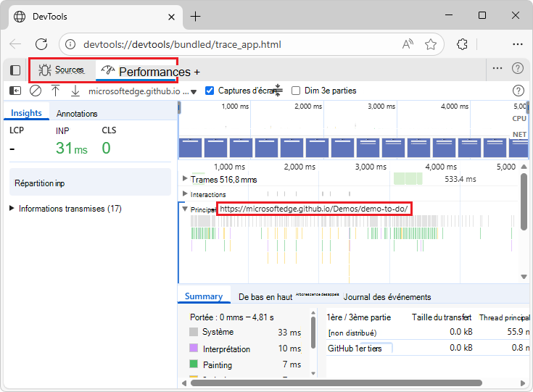Open the Répartition inp insight
Image resolution: width=533 pixels, height=392 pixels.
(x=90, y=183)
